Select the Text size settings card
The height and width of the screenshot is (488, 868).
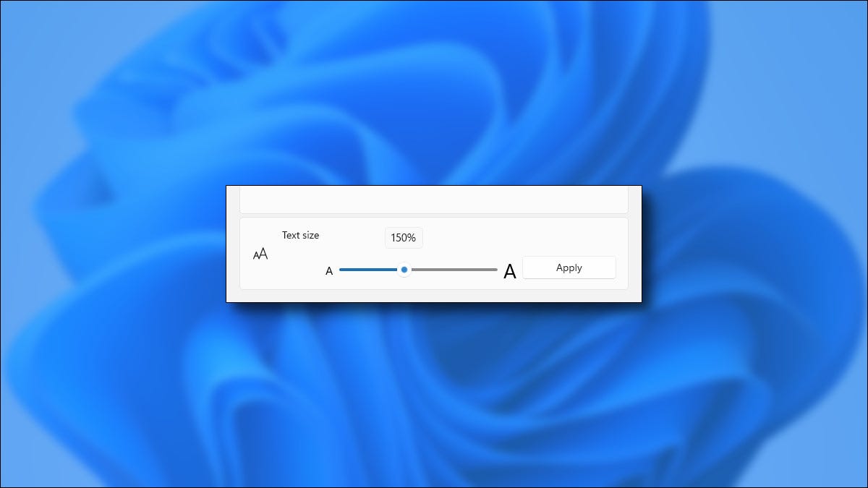click(x=433, y=253)
